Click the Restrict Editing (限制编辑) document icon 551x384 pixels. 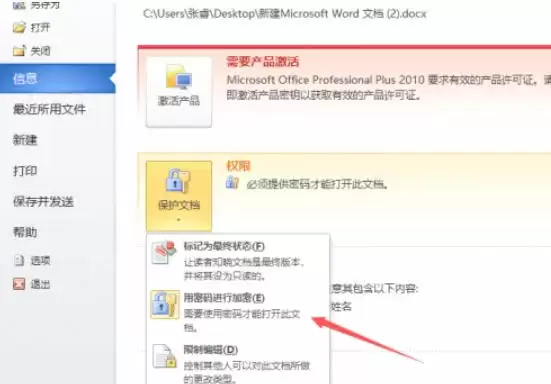164,356
